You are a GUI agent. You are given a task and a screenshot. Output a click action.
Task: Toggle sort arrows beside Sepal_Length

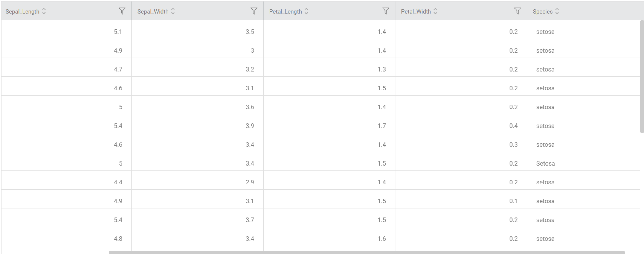[44, 11]
